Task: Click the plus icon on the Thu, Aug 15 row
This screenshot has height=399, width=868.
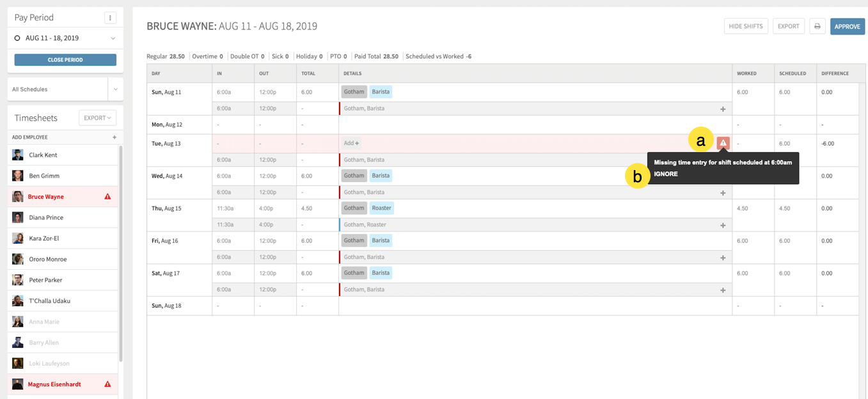Action: (723, 224)
